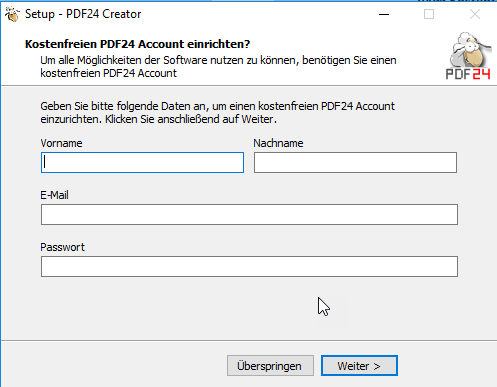The width and height of the screenshot is (497, 387).
Task: Click the Vorname input field
Action: (x=142, y=163)
